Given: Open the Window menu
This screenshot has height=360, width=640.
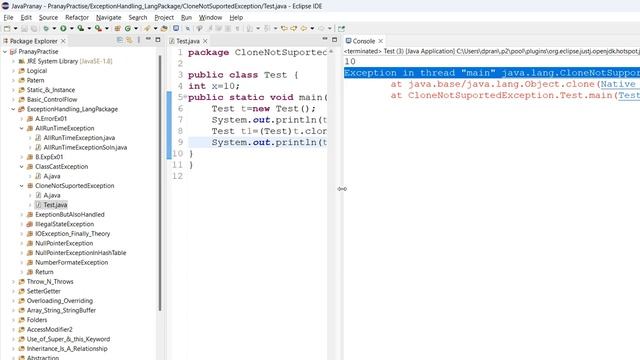Looking at the screenshot, I should [210, 18].
